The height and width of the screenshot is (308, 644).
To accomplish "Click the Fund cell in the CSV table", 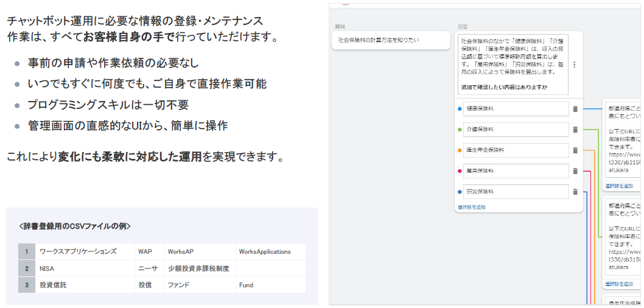I will point(271,285).
